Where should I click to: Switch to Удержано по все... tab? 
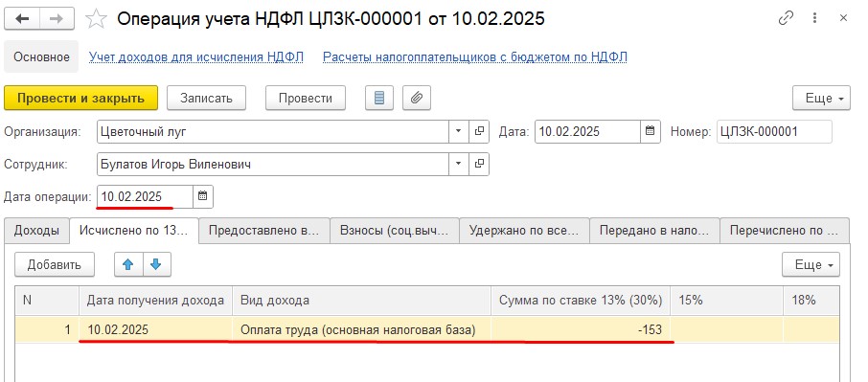point(525,231)
